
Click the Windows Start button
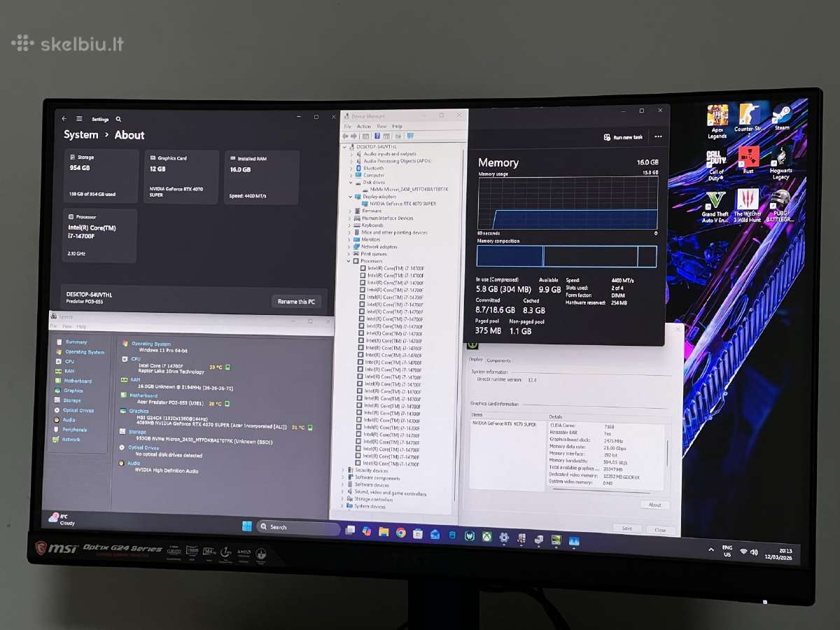point(246,526)
